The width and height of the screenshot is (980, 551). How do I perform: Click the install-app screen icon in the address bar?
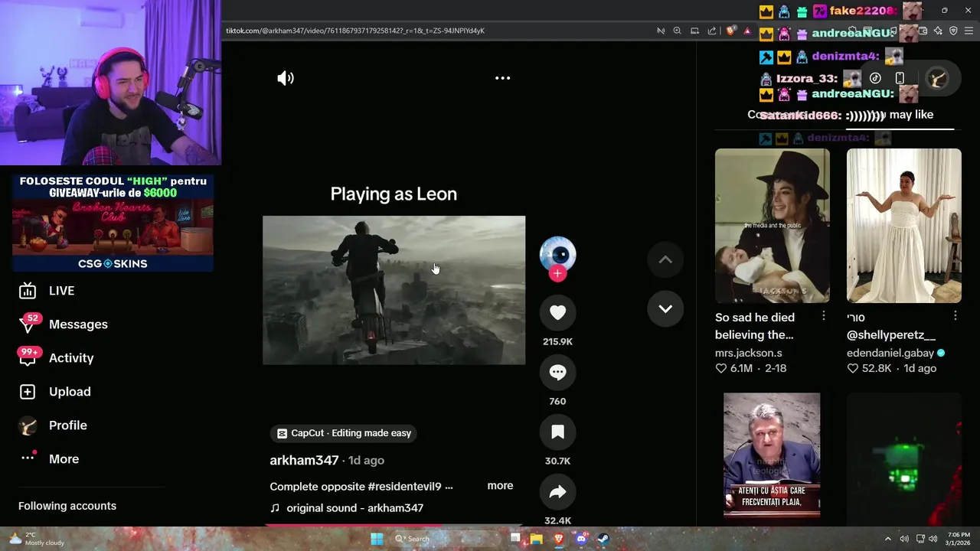coord(694,31)
